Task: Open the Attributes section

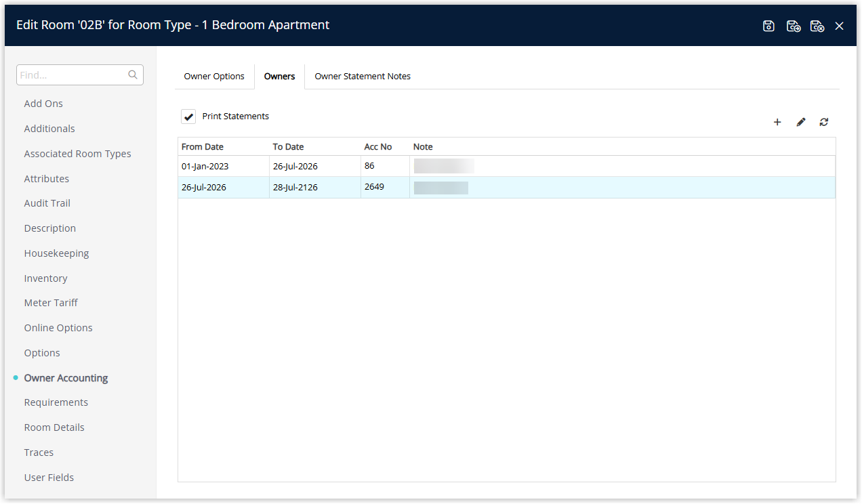Action: point(47,179)
